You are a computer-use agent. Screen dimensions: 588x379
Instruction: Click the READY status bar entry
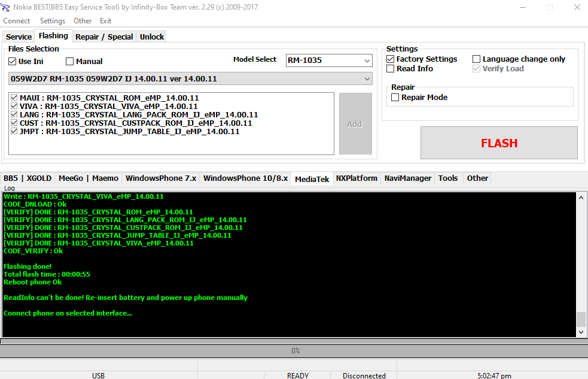pos(298,375)
